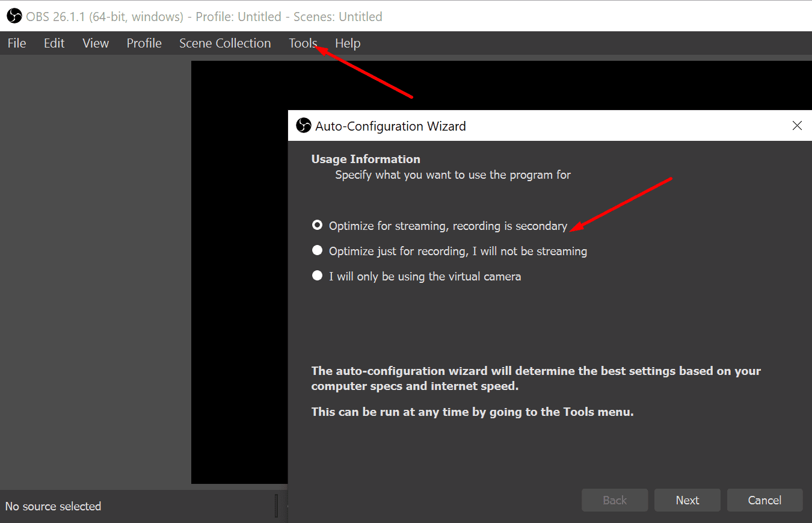The height and width of the screenshot is (523, 812).
Task: Click the 'Usage Information' heading
Action: click(366, 159)
